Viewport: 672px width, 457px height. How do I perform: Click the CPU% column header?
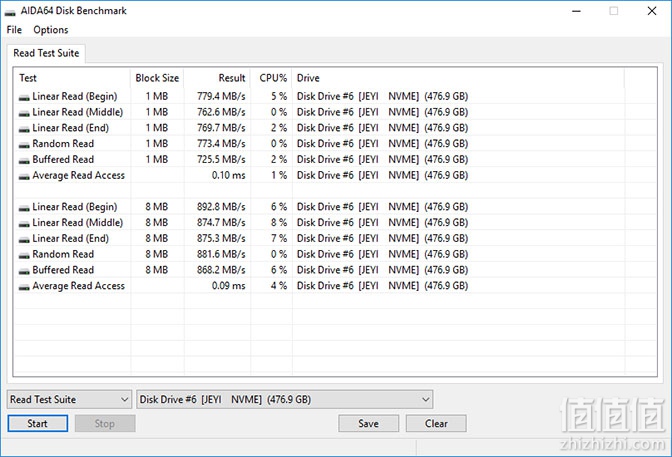point(272,78)
